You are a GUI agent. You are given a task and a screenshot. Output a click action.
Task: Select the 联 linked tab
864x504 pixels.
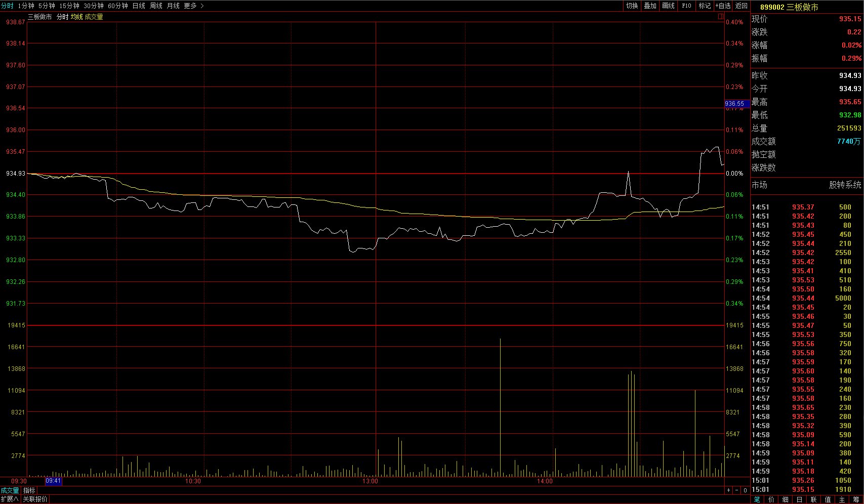(x=813, y=499)
